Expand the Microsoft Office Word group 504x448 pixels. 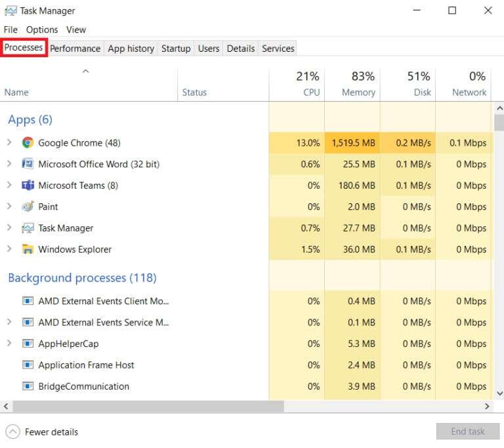tap(9, 163)
